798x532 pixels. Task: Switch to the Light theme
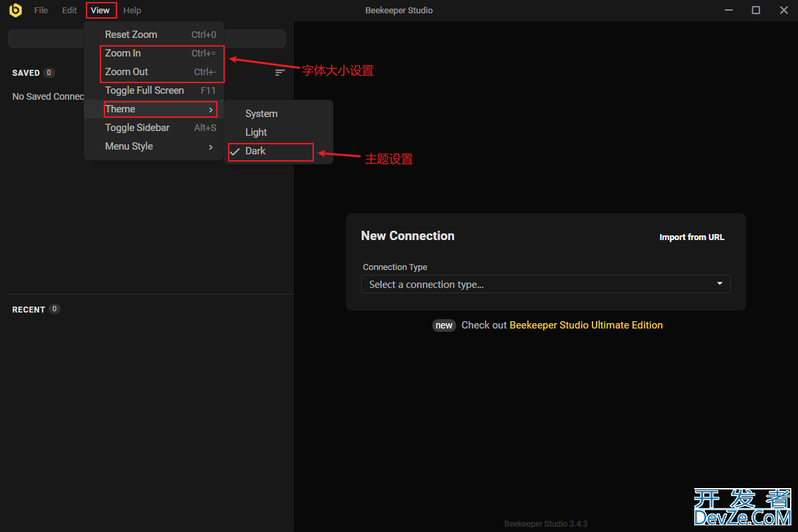click(x=279, y=132)
